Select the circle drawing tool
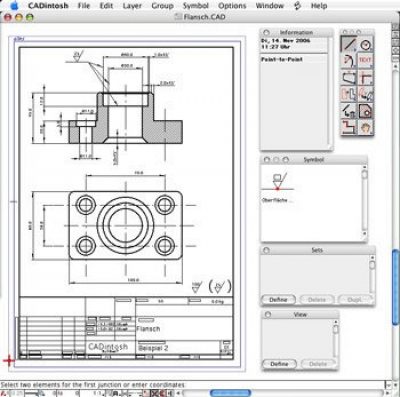The height and width of the screenshot is (397, 400). (x=366, y=45)
